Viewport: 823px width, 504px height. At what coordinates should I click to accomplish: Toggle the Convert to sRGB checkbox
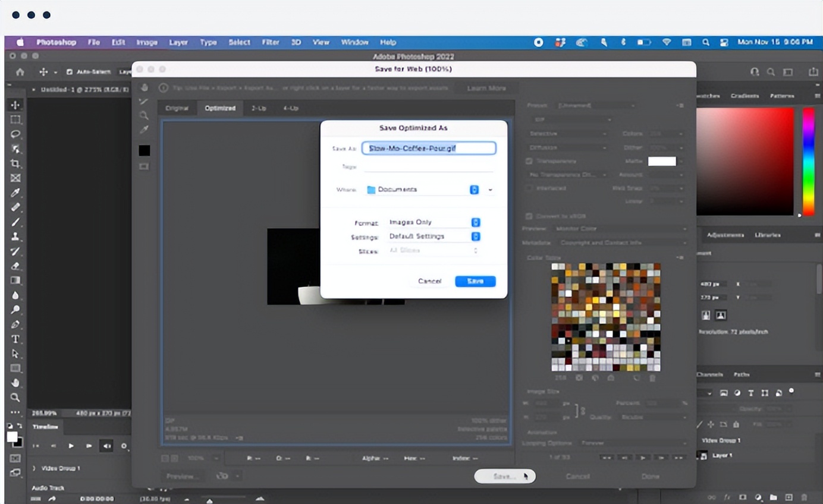click(x=529, y=216)
